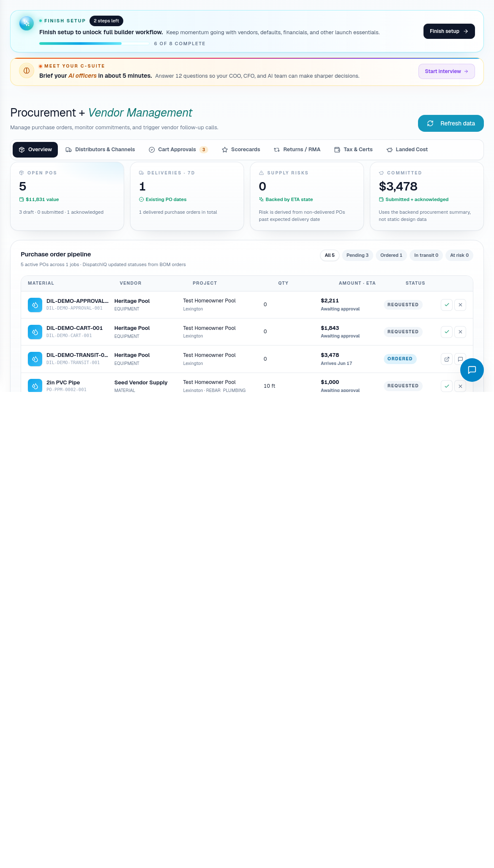Viewport: 494px width, 868px height.
Task: Filter pipeline by At risk 0
Action: pos(459,255)
